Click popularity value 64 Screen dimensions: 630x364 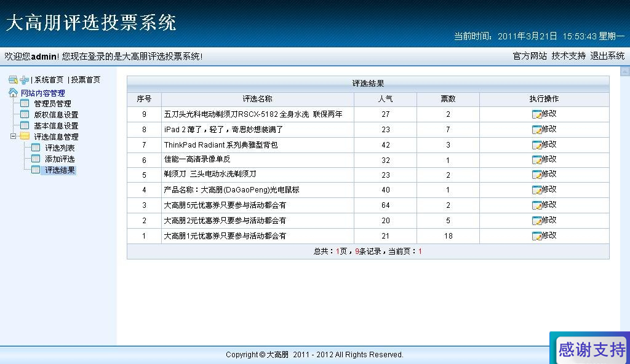(x=385, y=205)
